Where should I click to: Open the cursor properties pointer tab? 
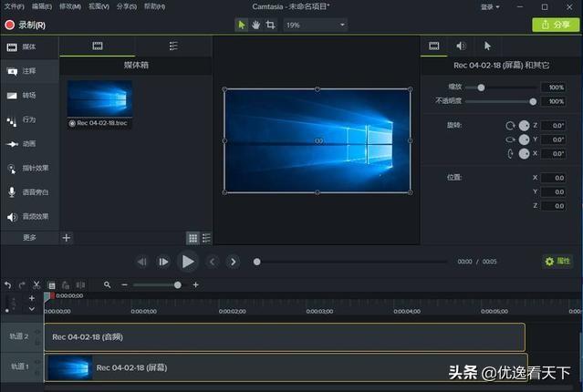point(487,46)
